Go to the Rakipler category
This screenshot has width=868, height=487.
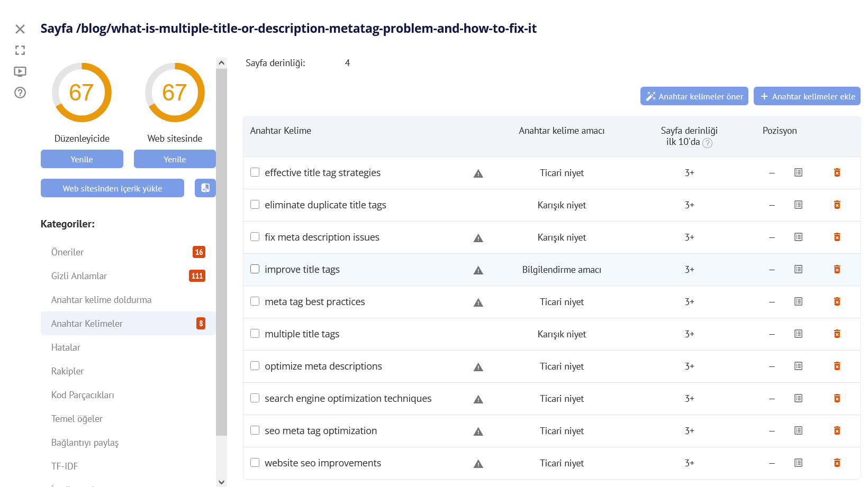(x=68, y=371)
